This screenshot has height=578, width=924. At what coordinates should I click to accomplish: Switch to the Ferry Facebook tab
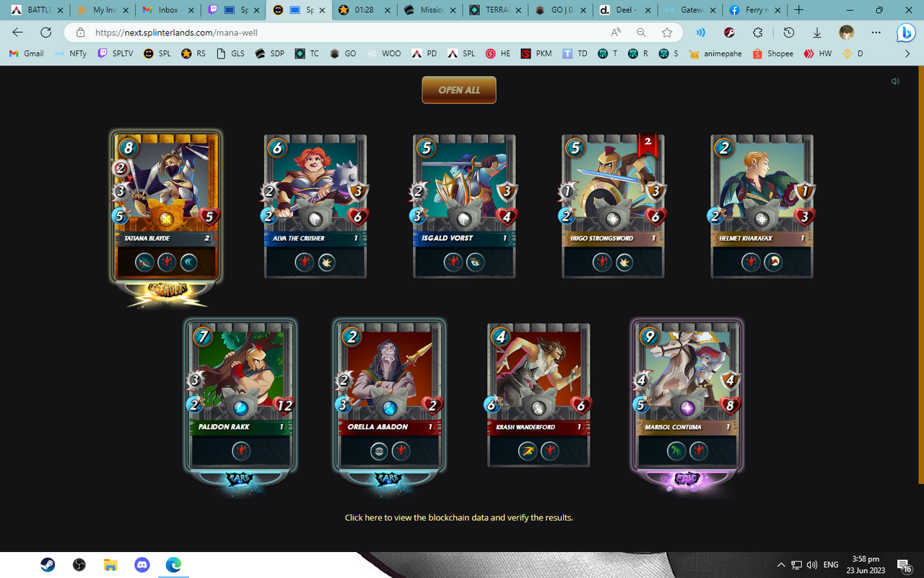754,10
